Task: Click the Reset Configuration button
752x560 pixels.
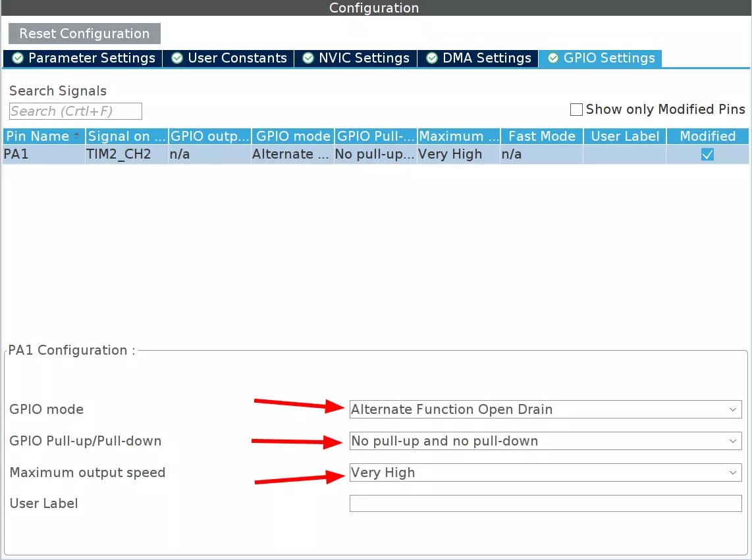Action: [x=84, y=34]
